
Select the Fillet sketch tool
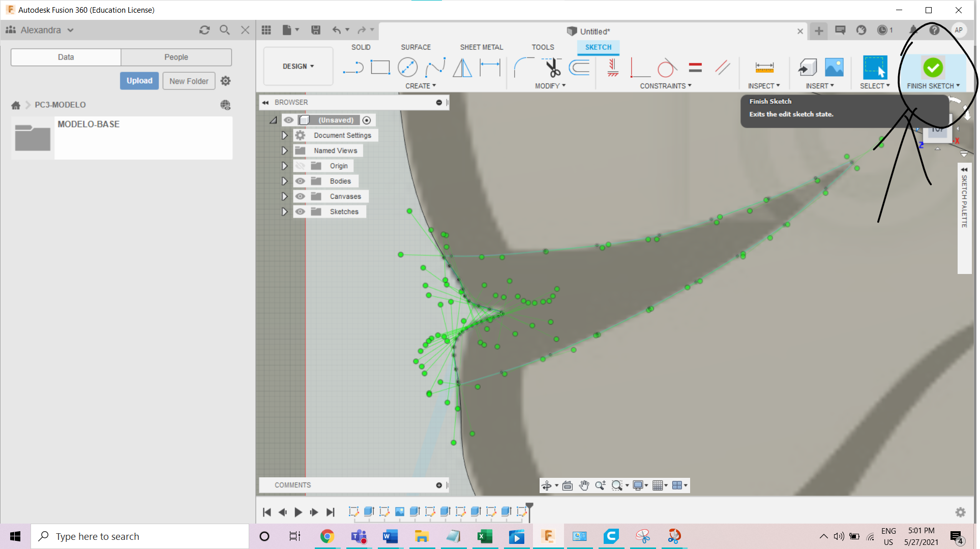click(x=524, y=68)
